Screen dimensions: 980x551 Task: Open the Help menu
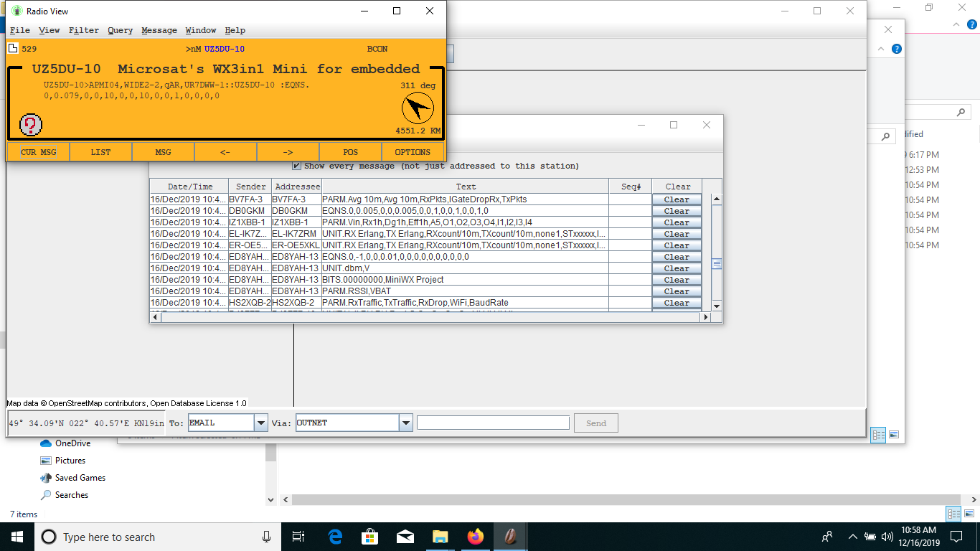(x=235, y=30)
